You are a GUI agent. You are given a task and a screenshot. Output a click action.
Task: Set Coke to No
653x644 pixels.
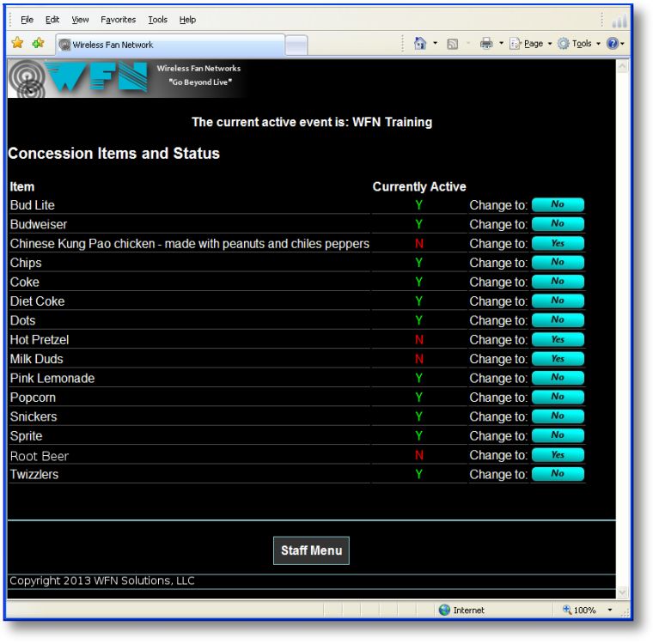point(558,282)
